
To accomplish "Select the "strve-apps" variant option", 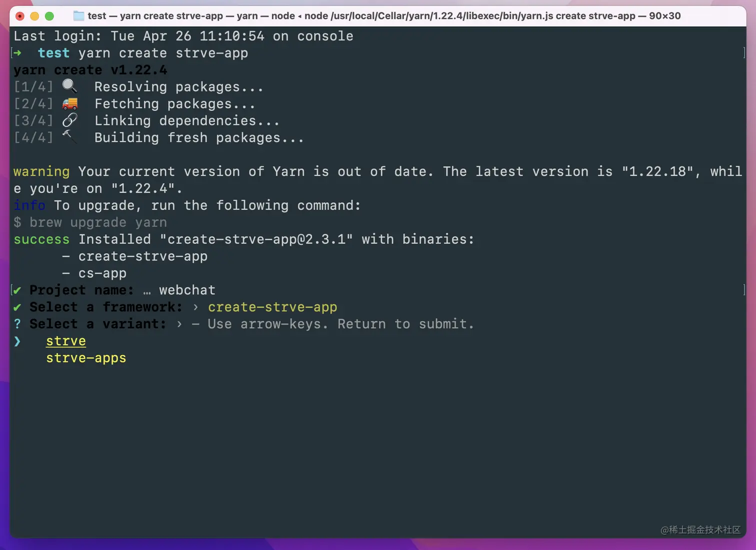I will (x=86, y=358).
